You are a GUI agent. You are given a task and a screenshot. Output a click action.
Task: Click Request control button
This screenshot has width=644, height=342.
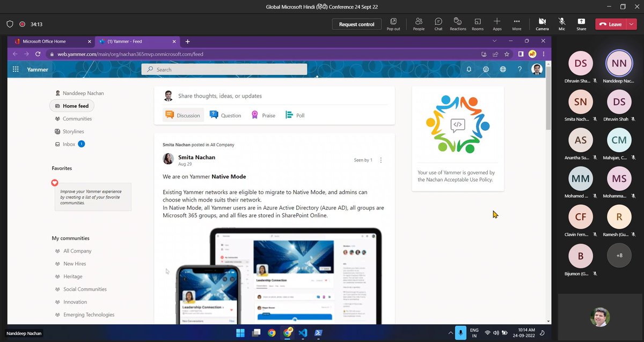357,24
